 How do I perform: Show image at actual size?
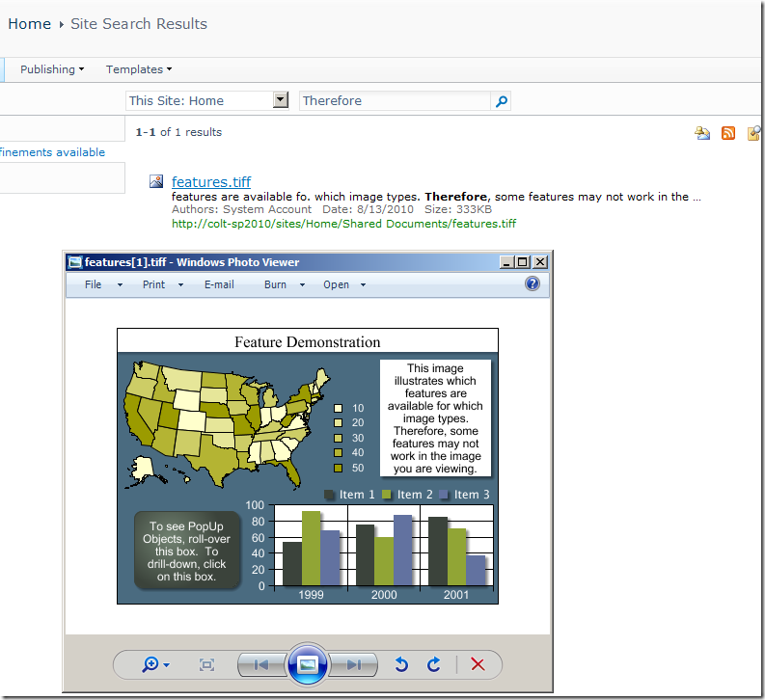click(206, 664)
